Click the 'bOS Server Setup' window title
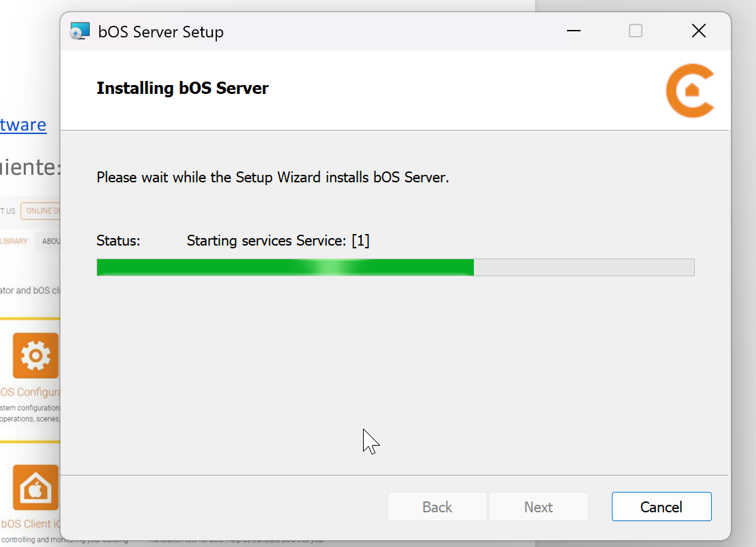 tap(160, 32)
